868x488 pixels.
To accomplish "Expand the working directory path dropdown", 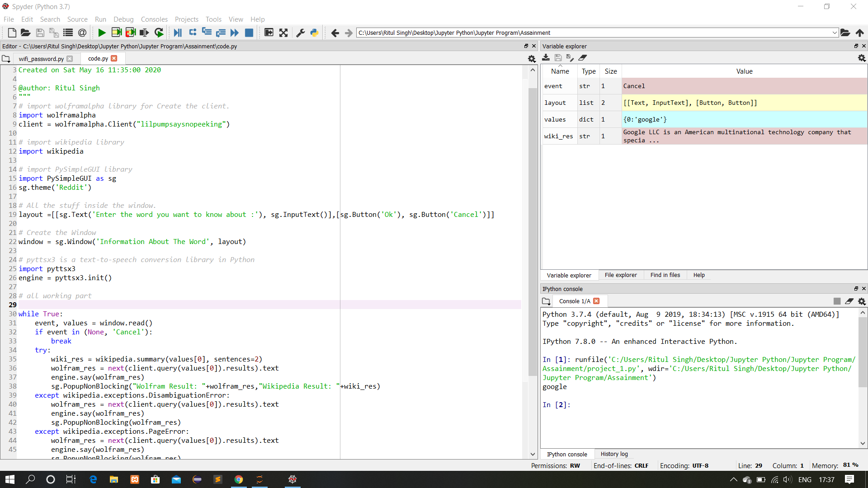I will coord(835,33).
